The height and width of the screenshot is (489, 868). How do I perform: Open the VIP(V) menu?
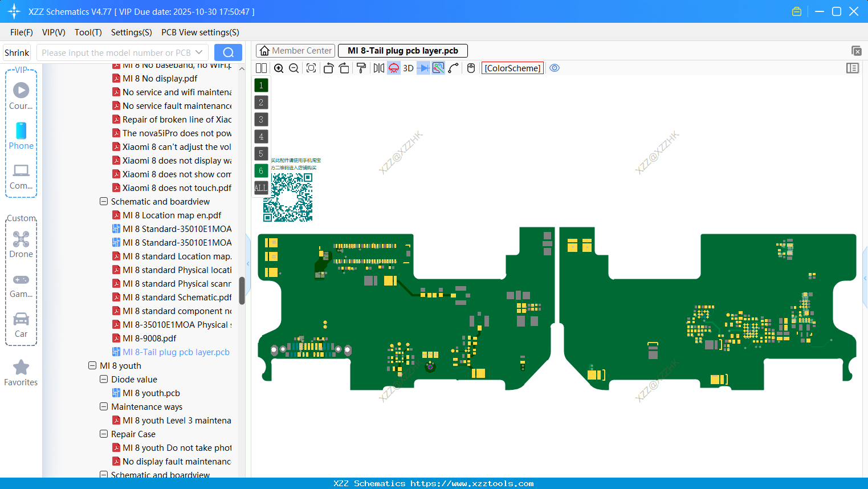[x=54, y=32]
